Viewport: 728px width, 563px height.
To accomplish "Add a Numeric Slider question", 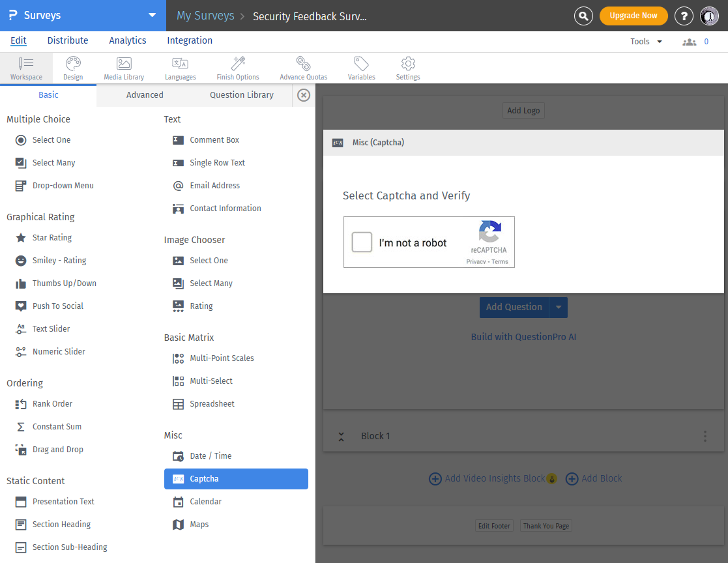I will (50, 351).
